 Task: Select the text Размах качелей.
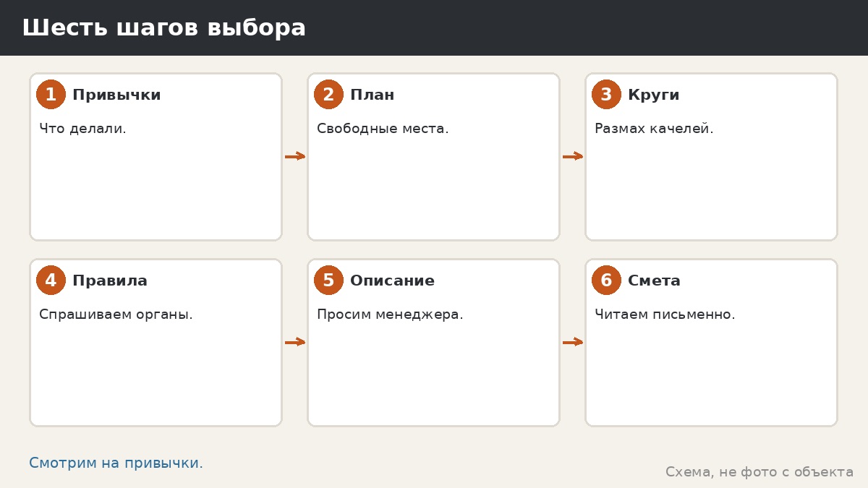point(654,129)
